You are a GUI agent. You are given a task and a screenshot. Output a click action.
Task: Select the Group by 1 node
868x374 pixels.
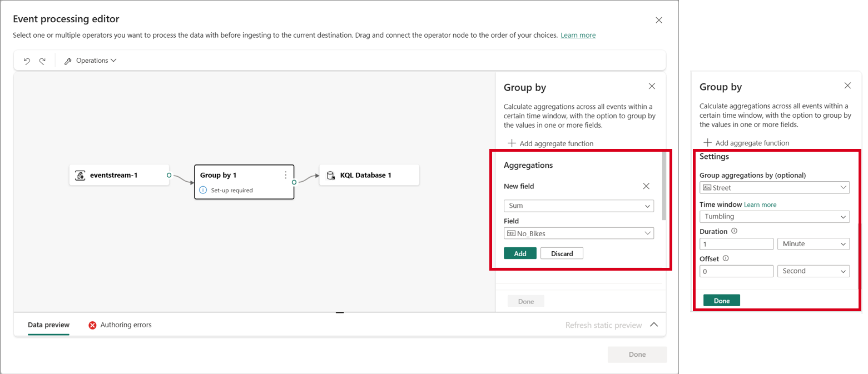244,182
